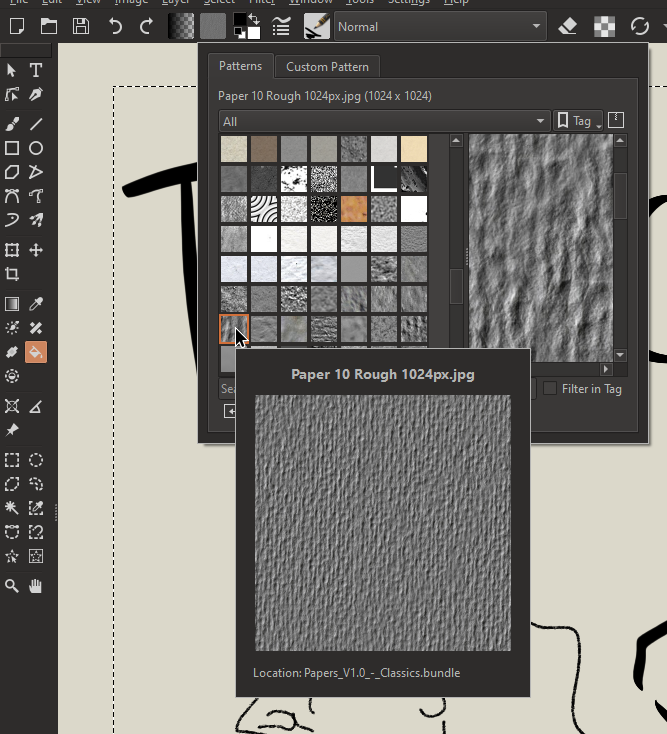Expand the All tag filter dropdown
The image size is (667, 734).
(384, 121)
